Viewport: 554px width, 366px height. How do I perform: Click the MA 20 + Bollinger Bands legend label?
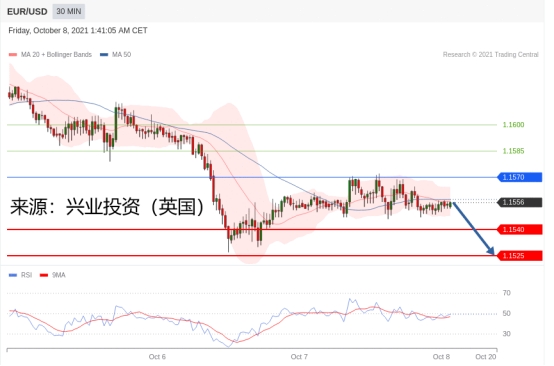(56, 55)
